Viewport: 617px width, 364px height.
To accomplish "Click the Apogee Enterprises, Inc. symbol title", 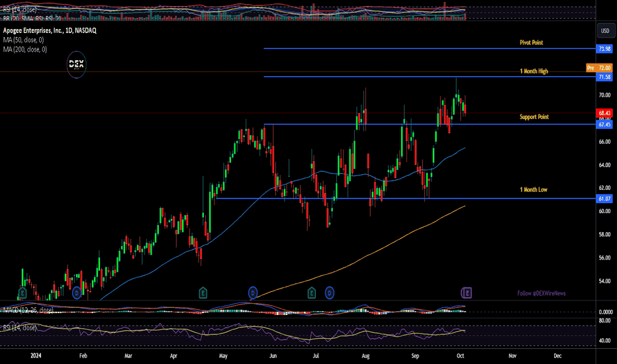I will pos(50,30).
